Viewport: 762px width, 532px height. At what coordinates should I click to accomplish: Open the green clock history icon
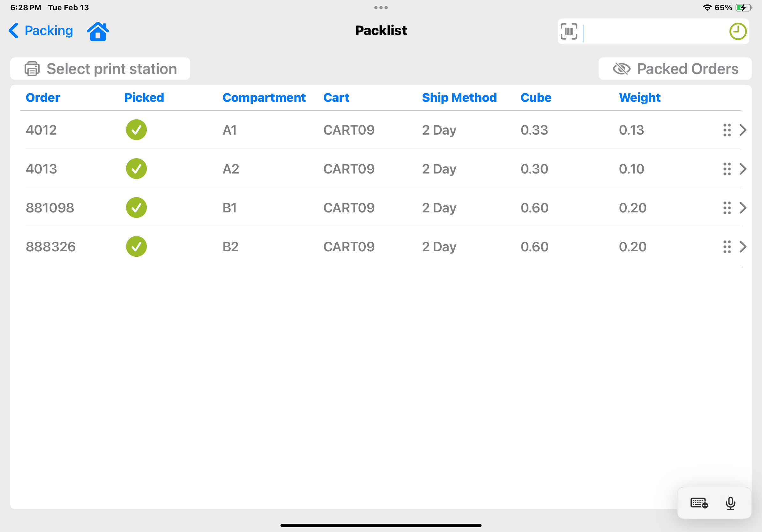point(737,32)
